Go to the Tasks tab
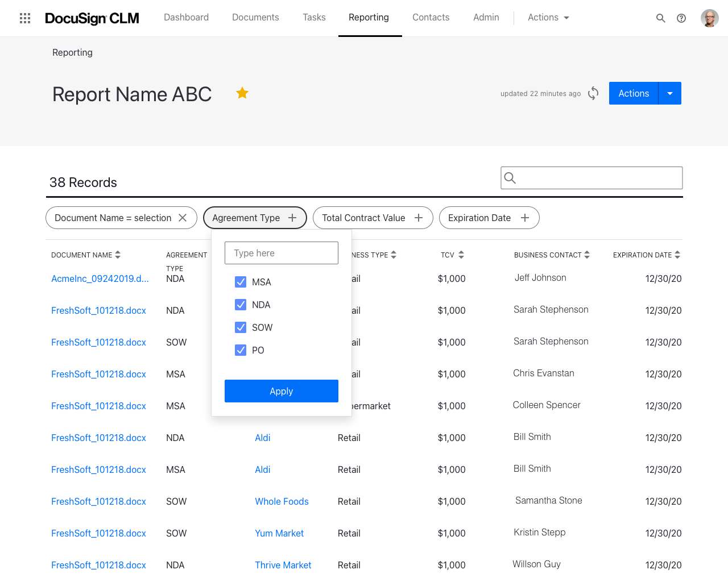This screenshot has height=582, width=728. (314, 18)
